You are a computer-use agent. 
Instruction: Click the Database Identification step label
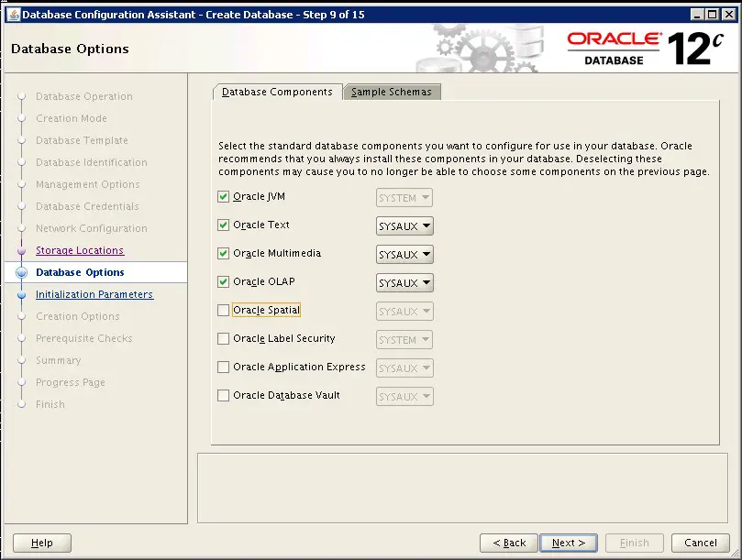92,162
